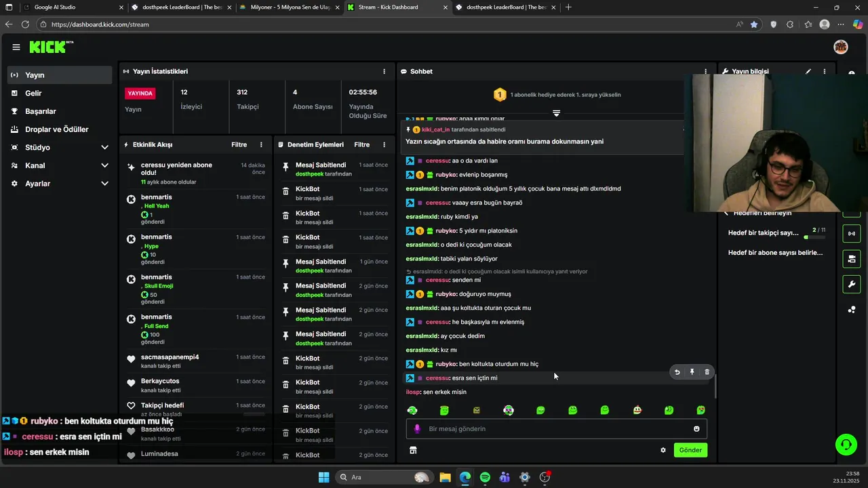Image resolution: width=868 pixels, height=488 pixels.
Task: Click the purple microphone icon in chat input
Action: click(x=417, y=429)
